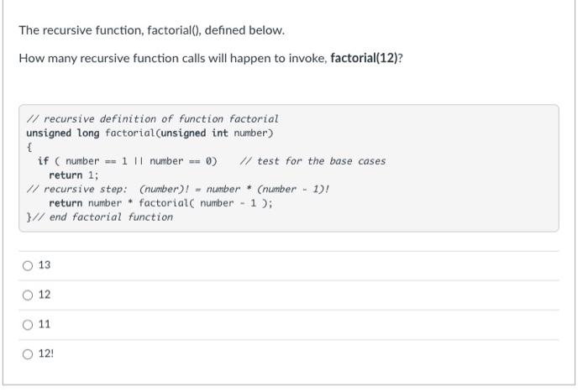Click the 'return 1;' code line

point(74,175)
